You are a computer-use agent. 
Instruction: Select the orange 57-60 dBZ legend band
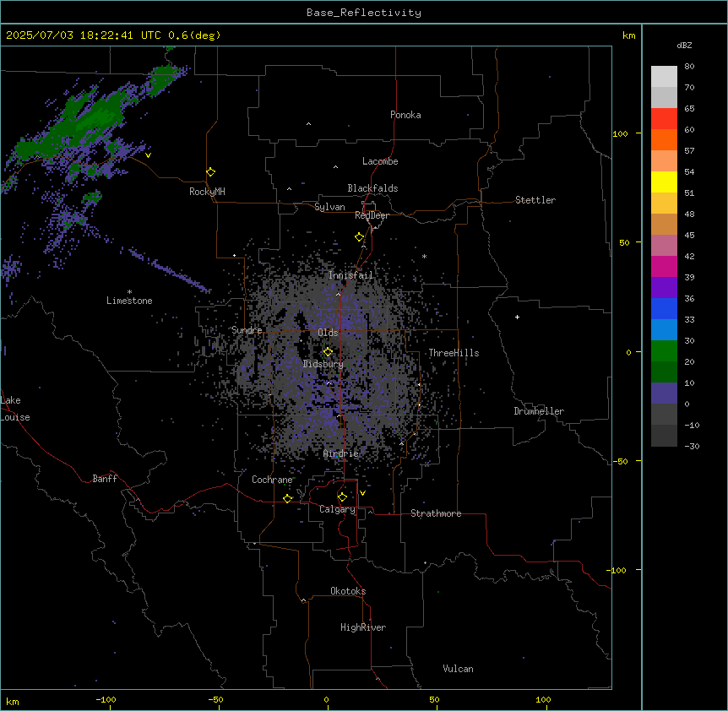pyautogui.click(x=664, y=139)
